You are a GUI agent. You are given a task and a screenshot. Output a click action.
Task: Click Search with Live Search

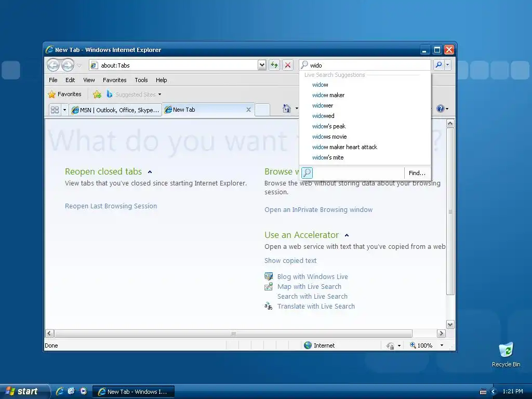coord(312,296)
